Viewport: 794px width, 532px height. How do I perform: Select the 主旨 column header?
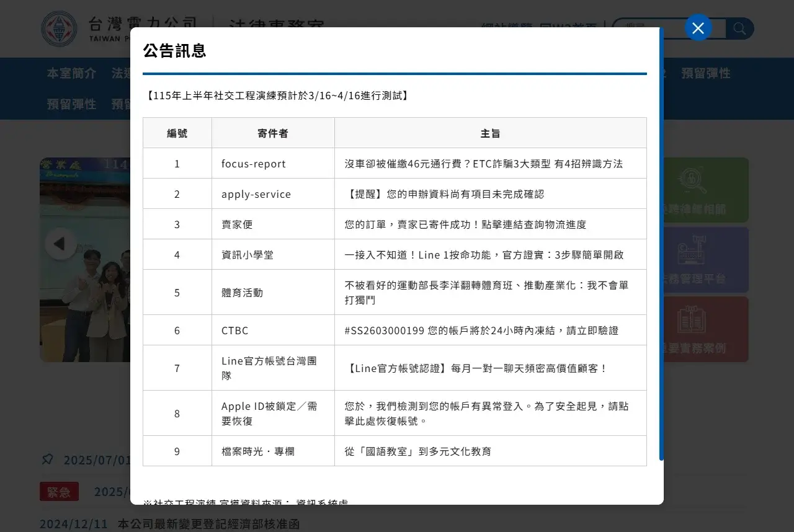point(491,133)
